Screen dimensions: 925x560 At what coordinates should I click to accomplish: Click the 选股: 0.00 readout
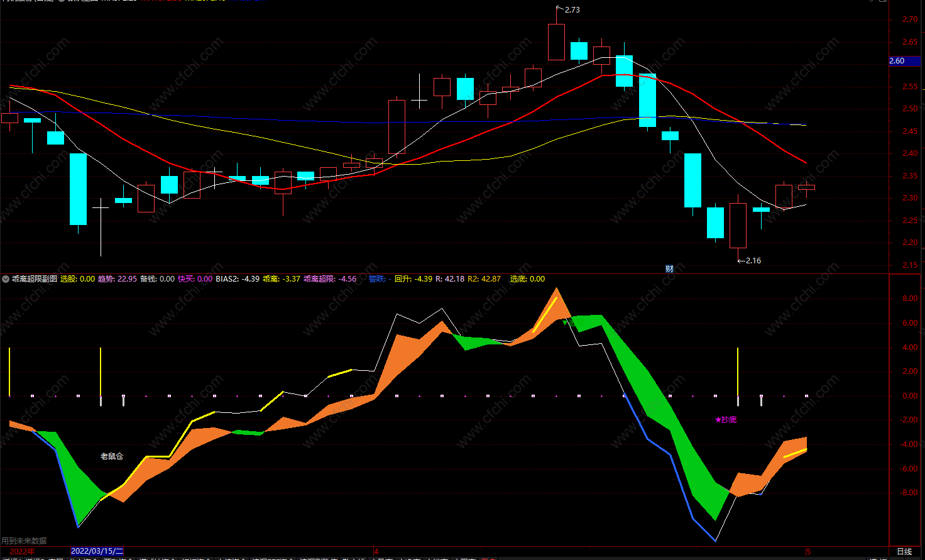click(77, 279)
